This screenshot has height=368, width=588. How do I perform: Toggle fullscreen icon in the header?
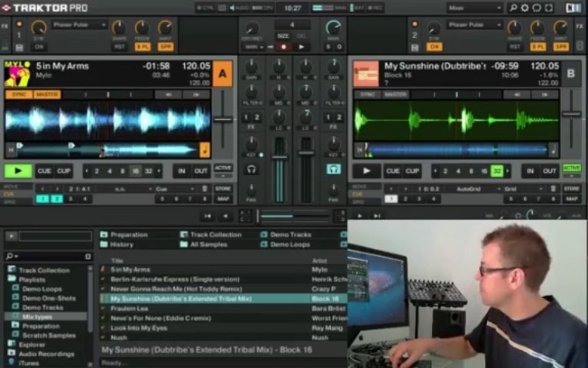(x=549, y=8)
